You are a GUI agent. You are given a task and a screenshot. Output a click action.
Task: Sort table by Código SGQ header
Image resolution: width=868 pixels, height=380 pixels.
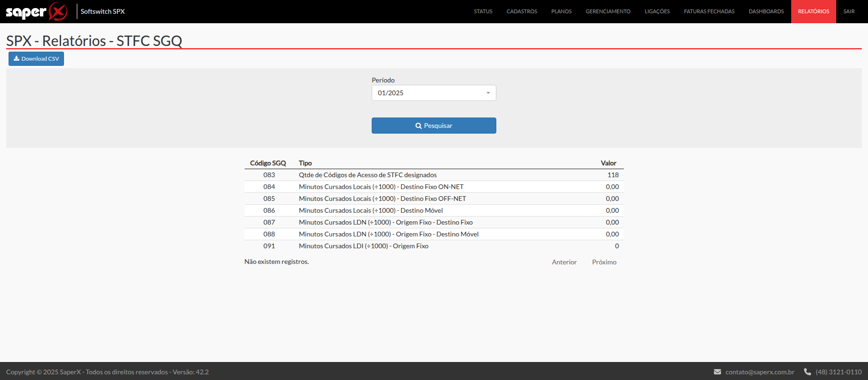(x=268, y=163)
